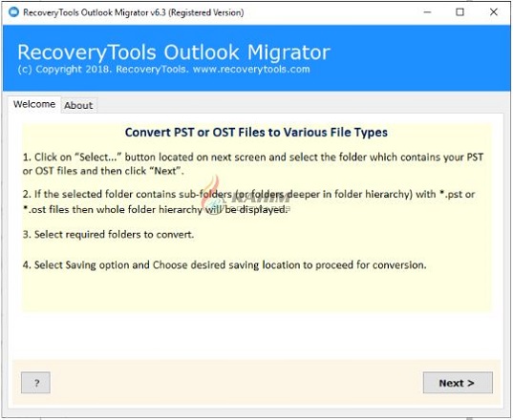The height and width of the screenshot is (420, 513).
Task: Click step 3 "Select required folders to convert."
Action: click(x=108, y=235)
